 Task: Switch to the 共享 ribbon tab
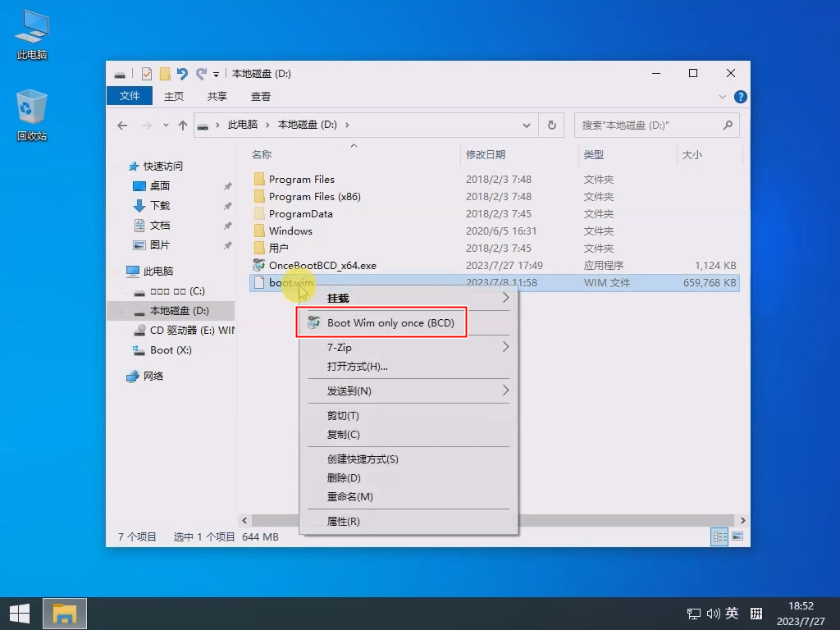[x=217, y=97]
